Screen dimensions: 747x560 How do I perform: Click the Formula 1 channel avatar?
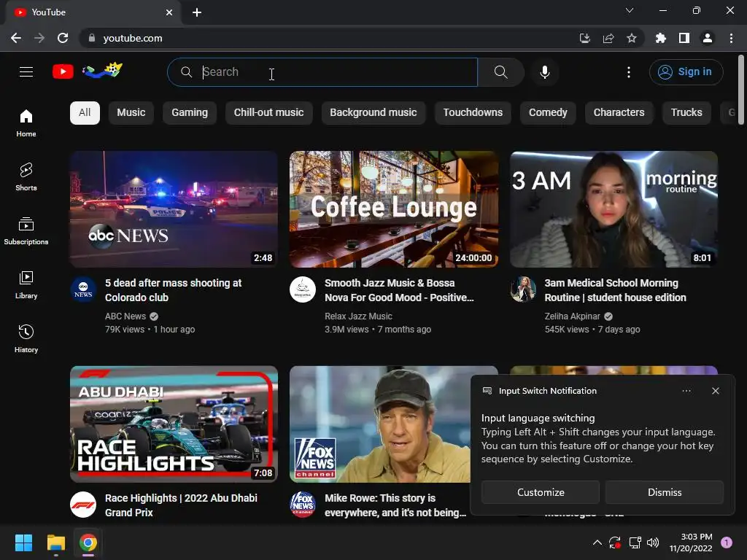click(x=83, y=505)
